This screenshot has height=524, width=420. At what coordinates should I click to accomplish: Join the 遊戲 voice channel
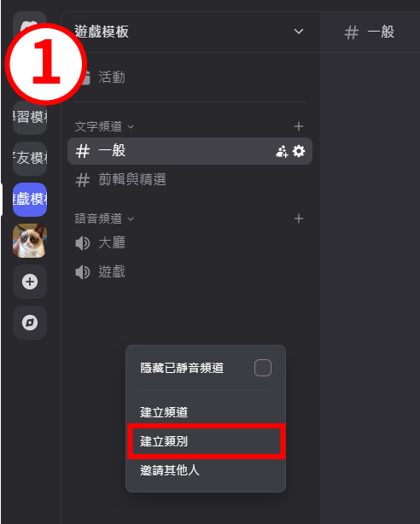coord(190,271)
